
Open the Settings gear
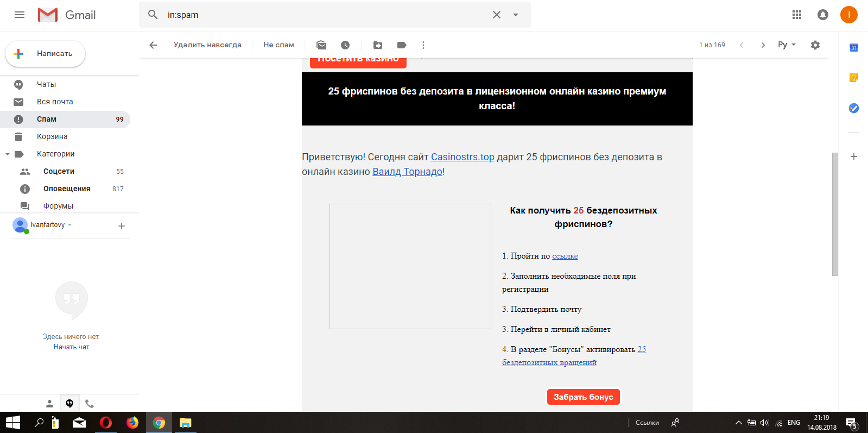(815, 45)
